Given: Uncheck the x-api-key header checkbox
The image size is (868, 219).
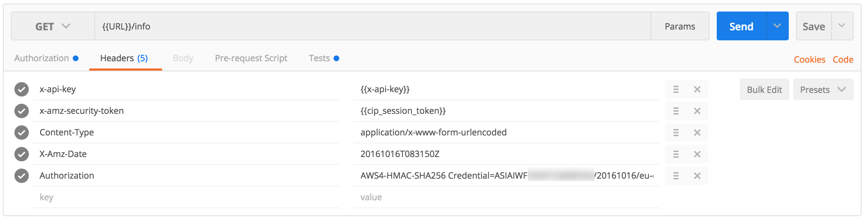Looking at the screenshot, I should pyautogui.click(x=22, y=89).
